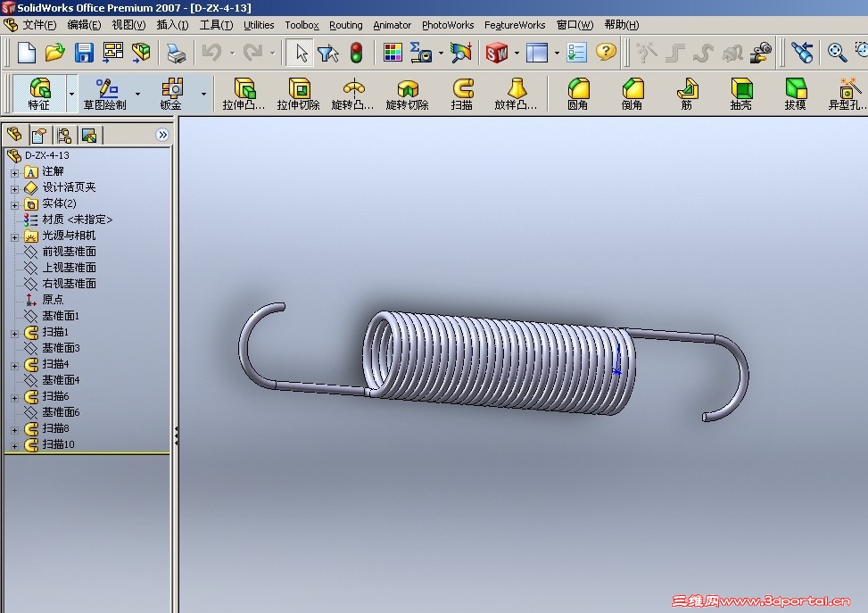Click the Redo arrow icon
This screenshot has width=868, height=613.
(253, 54)
